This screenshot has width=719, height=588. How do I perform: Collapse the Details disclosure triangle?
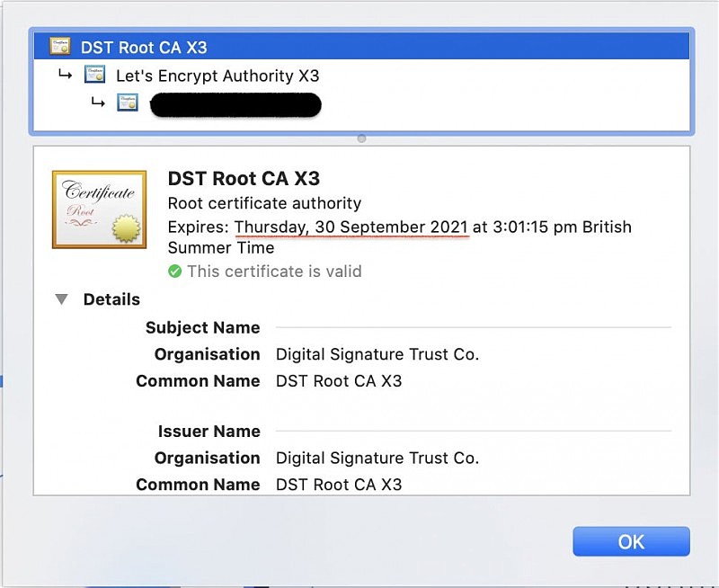61,299
